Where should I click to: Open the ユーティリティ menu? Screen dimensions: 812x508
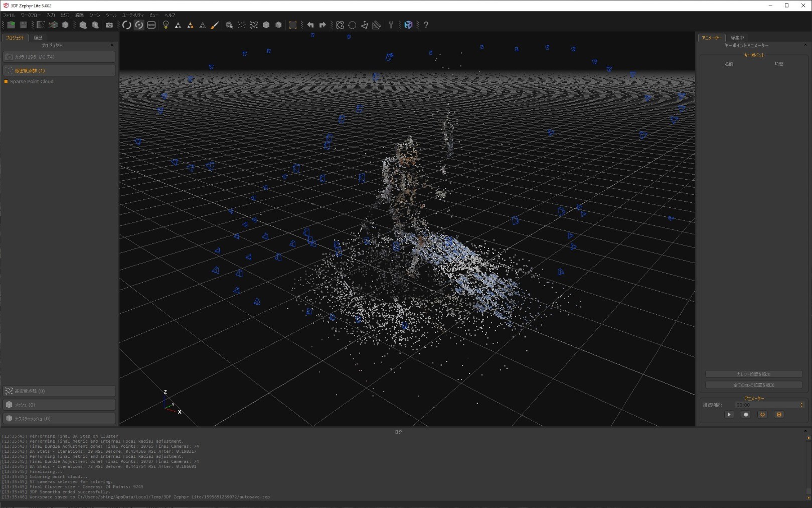pyautogui.click(x=132, y=15)
